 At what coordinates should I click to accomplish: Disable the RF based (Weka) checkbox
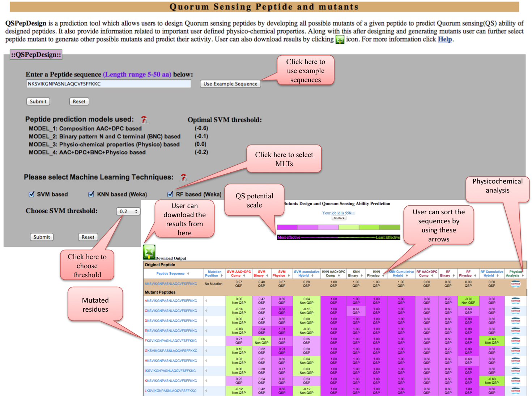coord(170,194)
